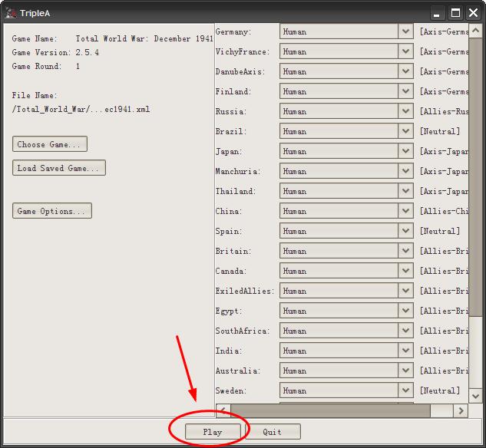Click the 'Germany:' player label

tap(232, 31)
